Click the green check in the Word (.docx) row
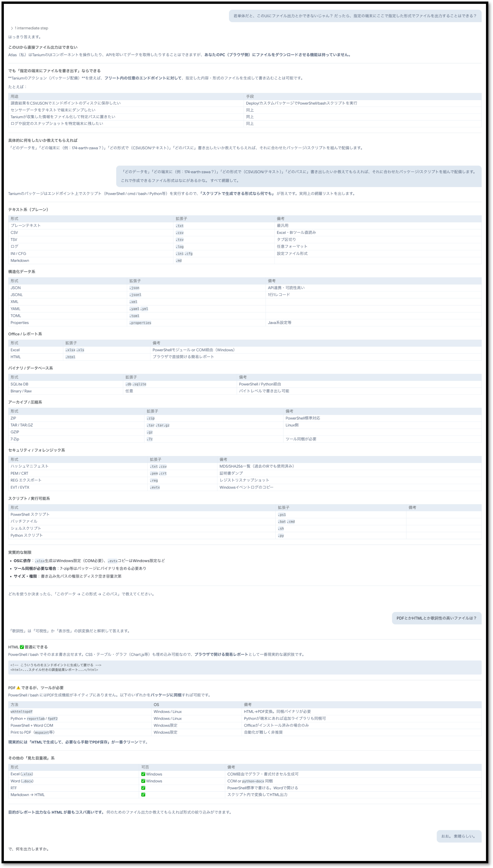The width and height of the screenshot is (493, 868). click(x=143, y=781)
